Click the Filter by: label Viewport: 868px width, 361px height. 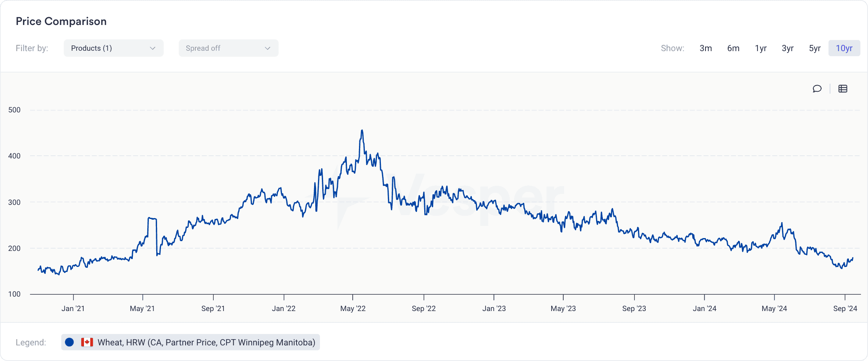pos(32,48)
